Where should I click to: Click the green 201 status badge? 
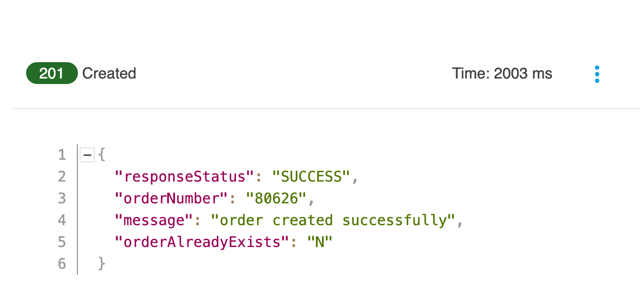[52, 73]
